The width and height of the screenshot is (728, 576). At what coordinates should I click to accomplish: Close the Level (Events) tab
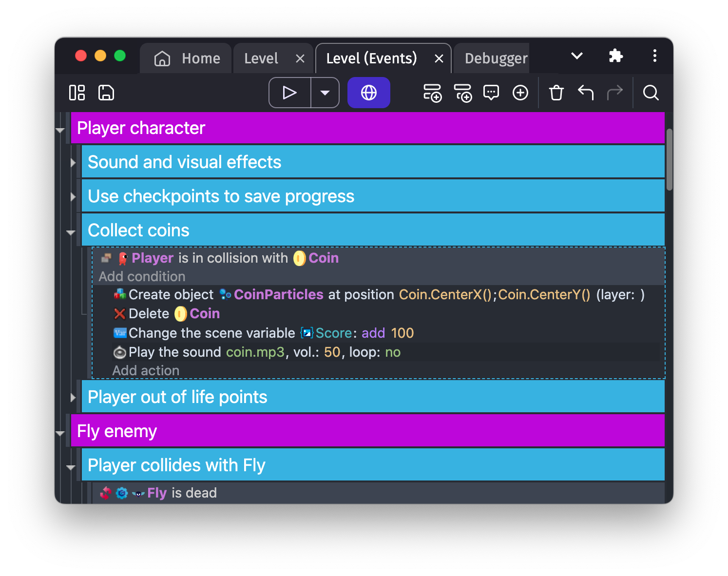pyautogui.click(x=439, y=59)
